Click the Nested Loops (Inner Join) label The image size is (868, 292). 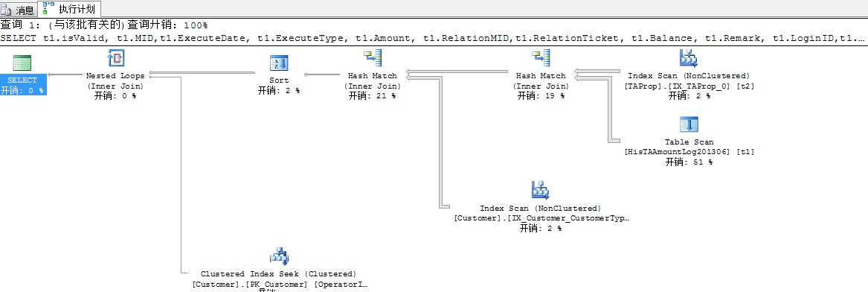(116, 80)
